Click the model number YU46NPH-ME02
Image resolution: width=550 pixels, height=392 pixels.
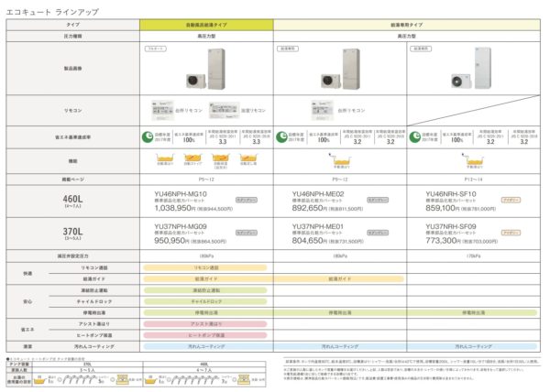[318, 194]
